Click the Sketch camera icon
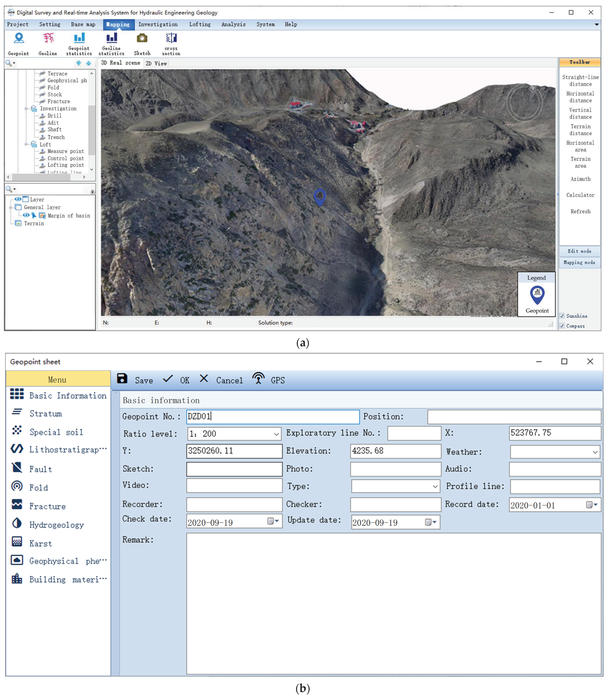Screen dimensions: 610x700 point(142,38)
